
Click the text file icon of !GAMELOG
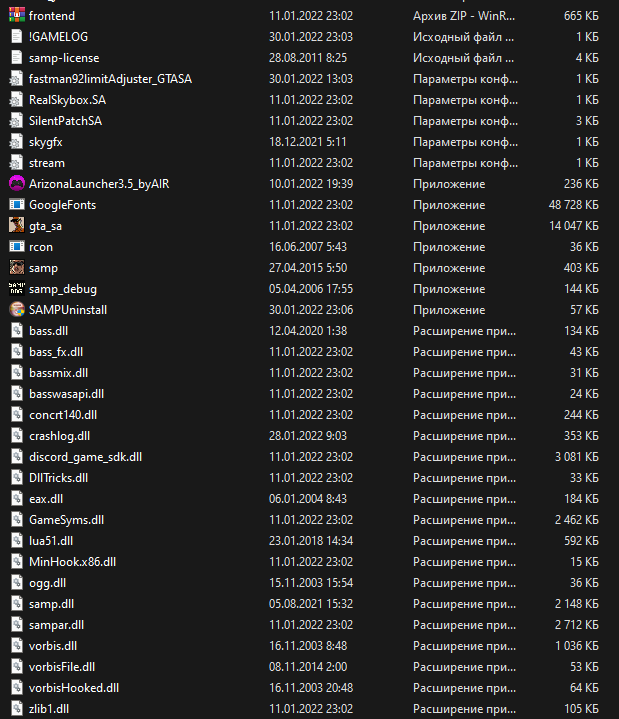pyautogui.click(x=17, y=37)
